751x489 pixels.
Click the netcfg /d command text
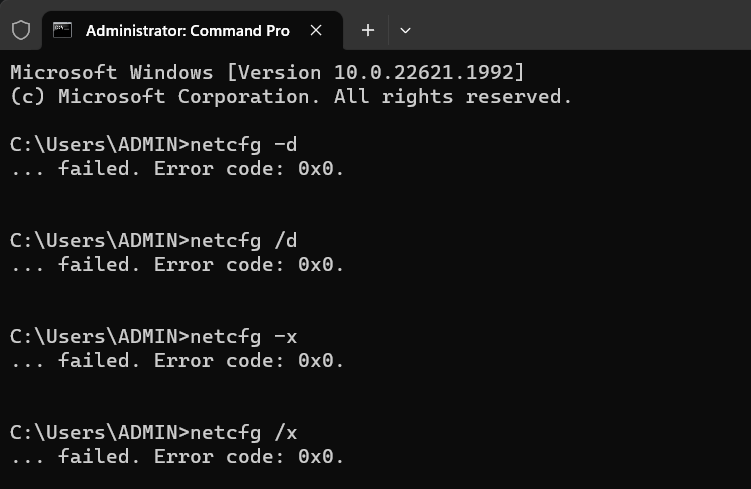(x=243, y=240)
